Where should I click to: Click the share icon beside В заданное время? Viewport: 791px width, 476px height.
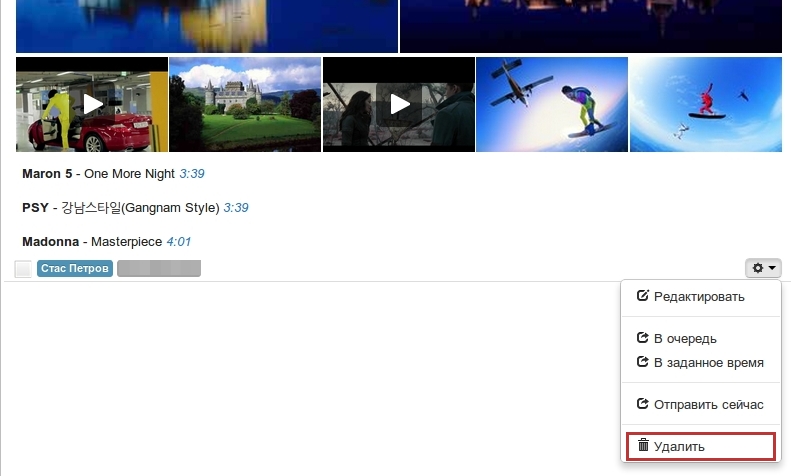pyautogui.click(x=644, y=362)
